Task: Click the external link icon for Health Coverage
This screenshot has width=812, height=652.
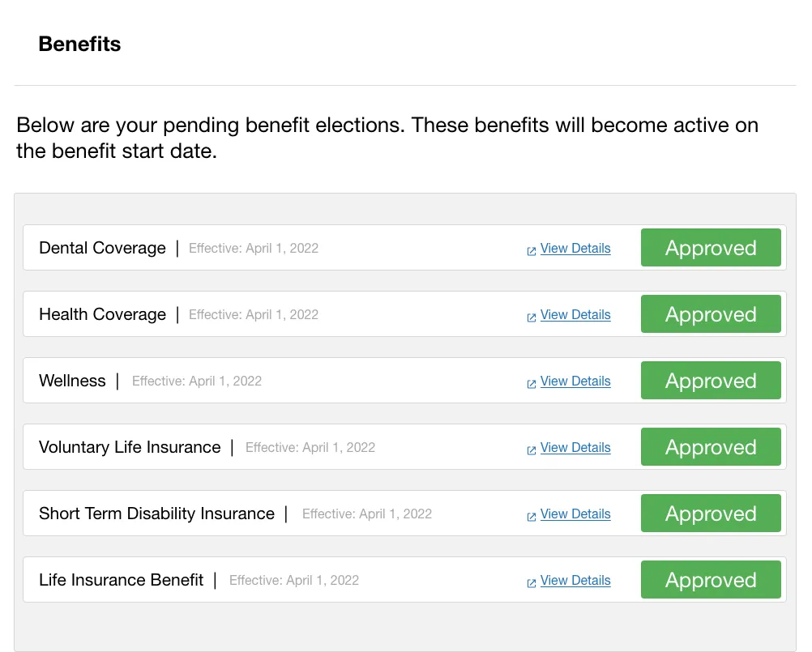Action: pyautogui.click(x=532, y=315)
